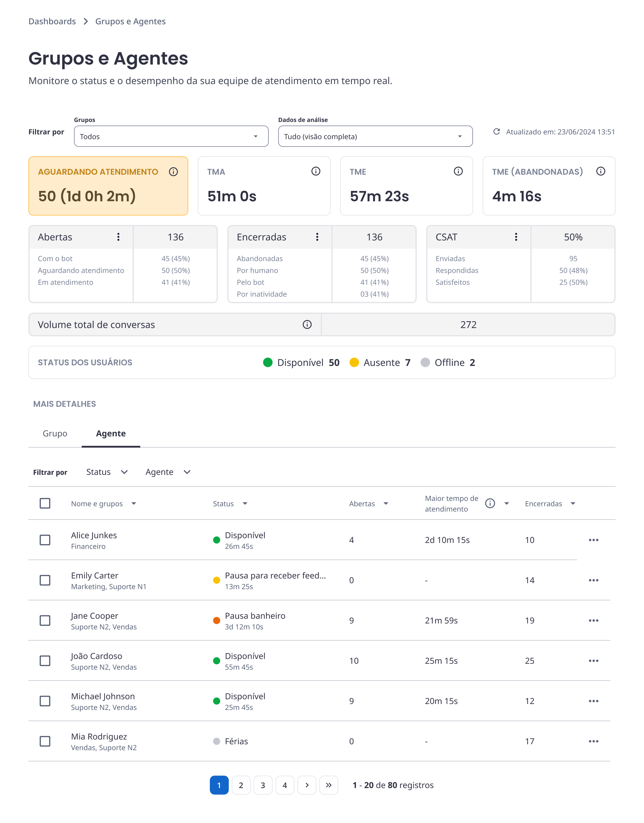Click Volume total de conversas info icon

pos(307,325)
